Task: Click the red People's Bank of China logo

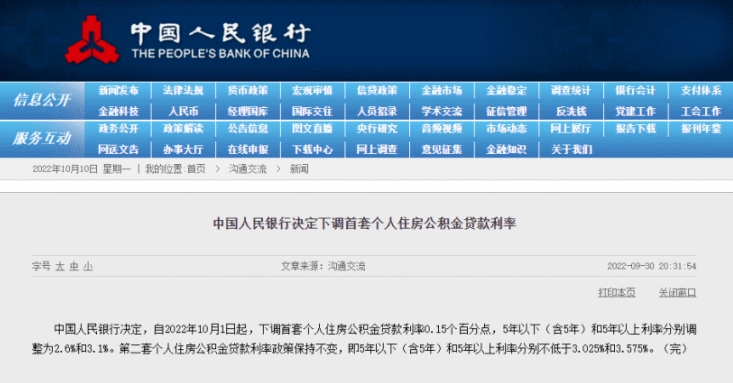Action: coord(92,40)
